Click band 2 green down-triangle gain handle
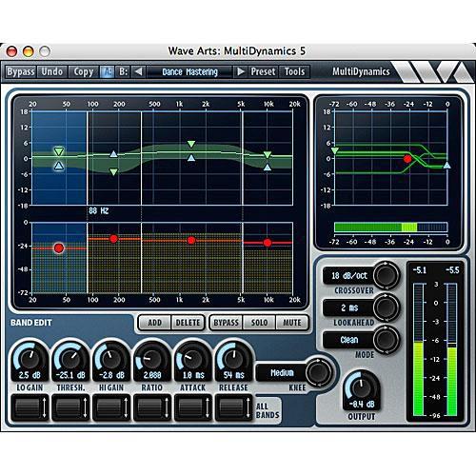The height and width of the screenshot is (476, 476). tap(113, 172)
